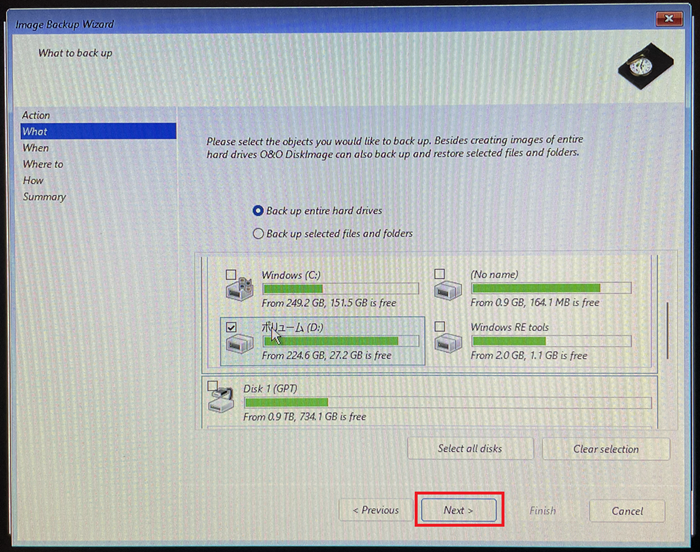Click the Windows (C:) drive icon
Viewport: 700px width, 552px height.
point(238,291)
